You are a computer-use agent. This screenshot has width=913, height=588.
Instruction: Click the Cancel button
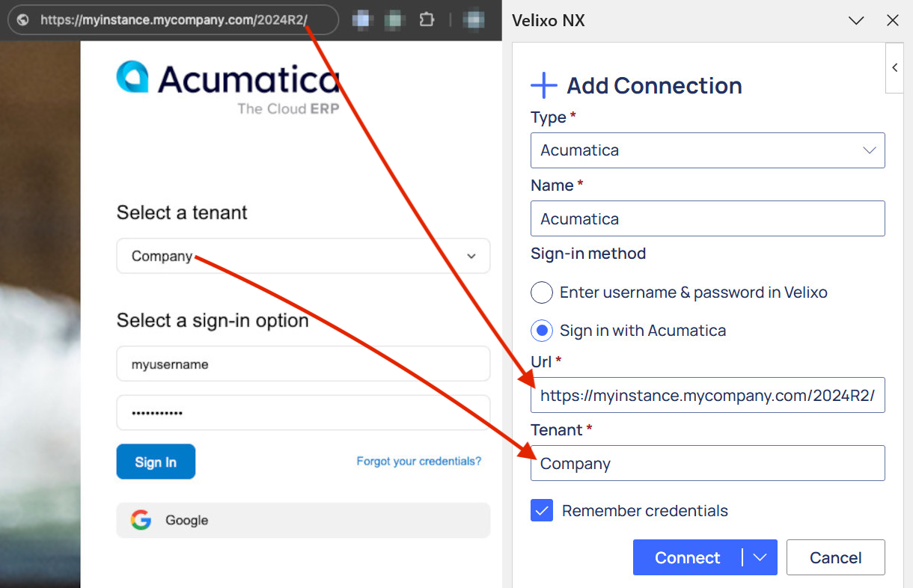click(x=835, y=557)
